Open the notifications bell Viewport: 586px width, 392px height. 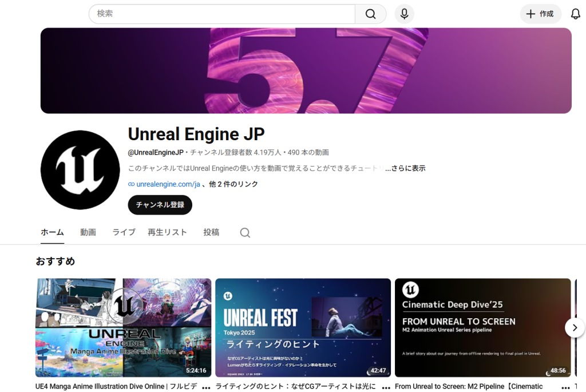click(x=575, y=14)
